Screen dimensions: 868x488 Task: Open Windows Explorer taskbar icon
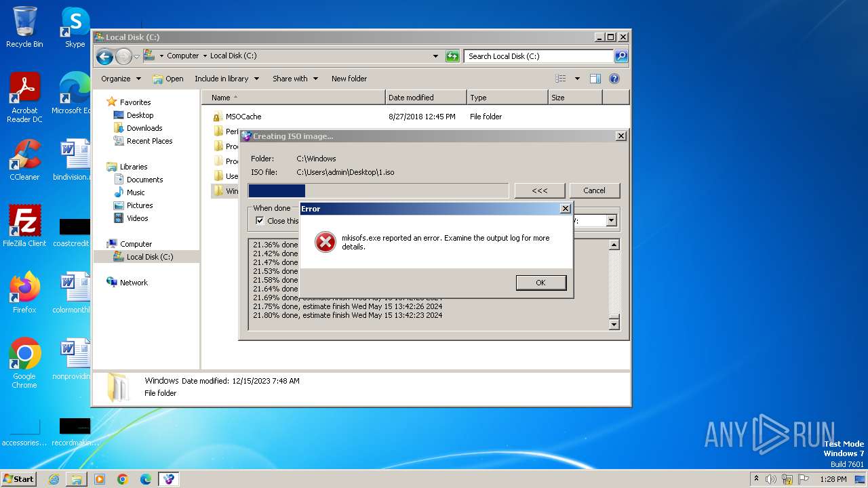[x=77, y=479]
